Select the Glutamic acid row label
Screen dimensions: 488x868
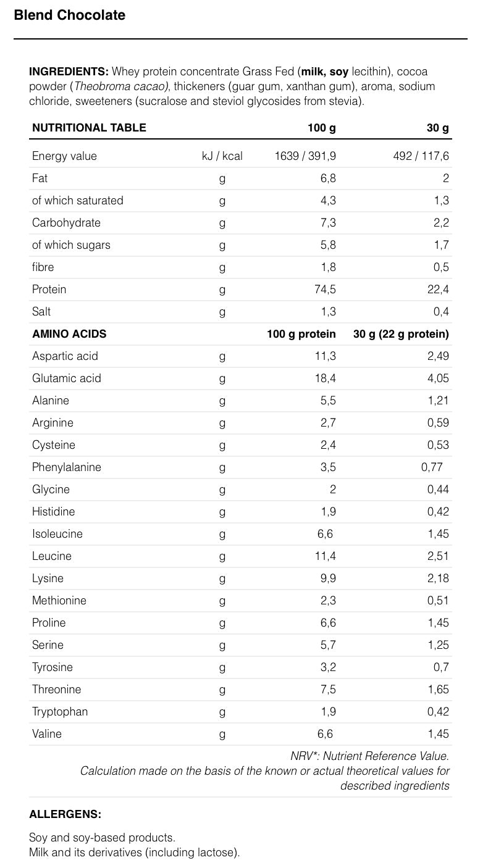pyautogui.click(x=66, y=378)
